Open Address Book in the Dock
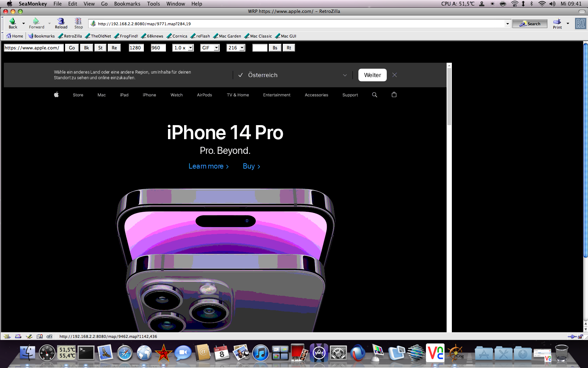588x368 pixels. coord(203,353)
